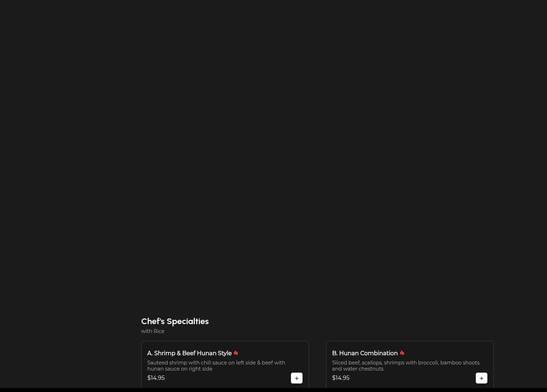Click empty space between price and plus in card A
Image resolution: width=547 pixels, height=392 pixels.
click(x=229, y=378)
